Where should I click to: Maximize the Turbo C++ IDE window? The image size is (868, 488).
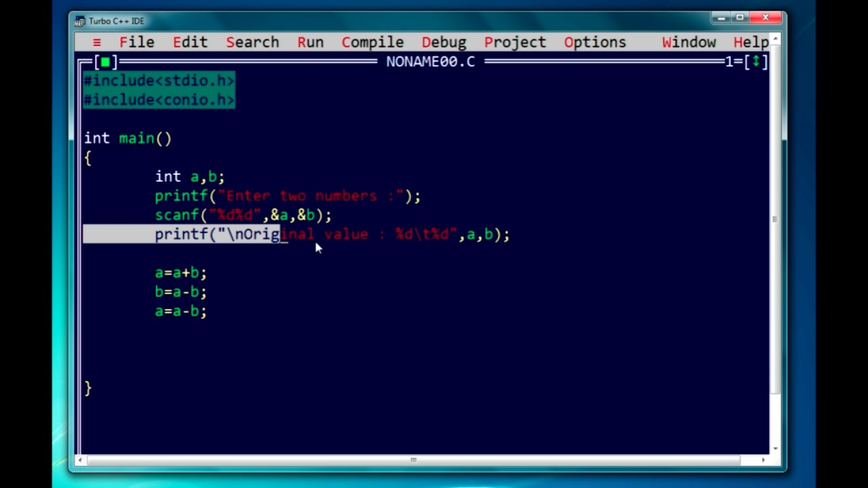(x=740, y=18)
